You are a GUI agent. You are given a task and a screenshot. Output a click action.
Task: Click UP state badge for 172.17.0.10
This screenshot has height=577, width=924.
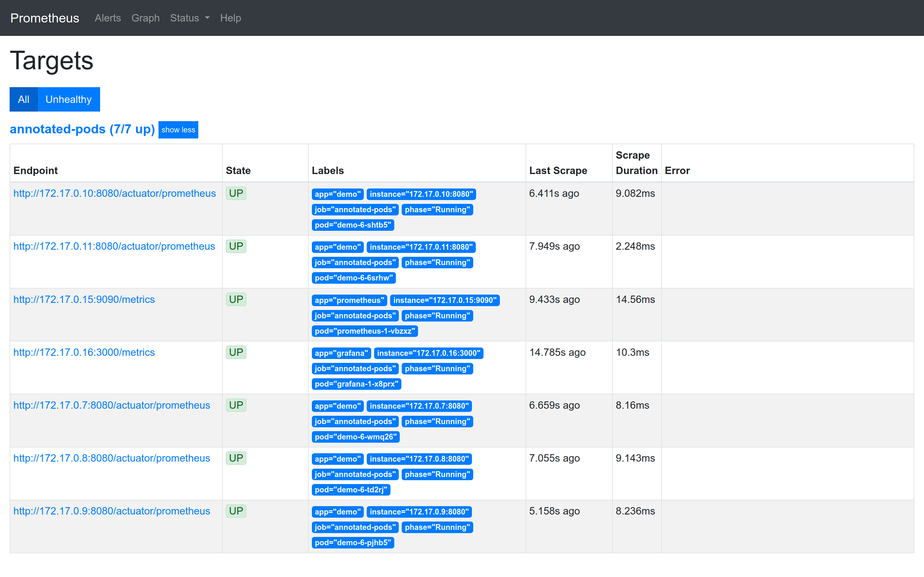236,194
